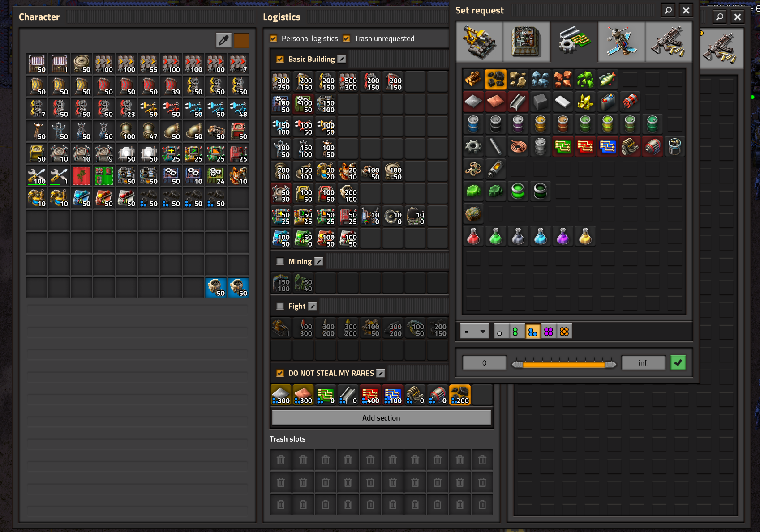Image resolution: width=760 pixels, height=532 pixels.
Task: Select iron gear wheel in Set request
Action: [473, 147]
